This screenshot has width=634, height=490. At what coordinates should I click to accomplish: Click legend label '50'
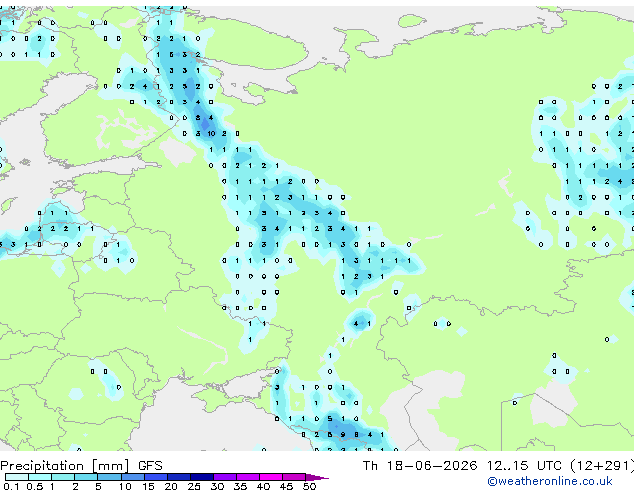coord(309,486)
